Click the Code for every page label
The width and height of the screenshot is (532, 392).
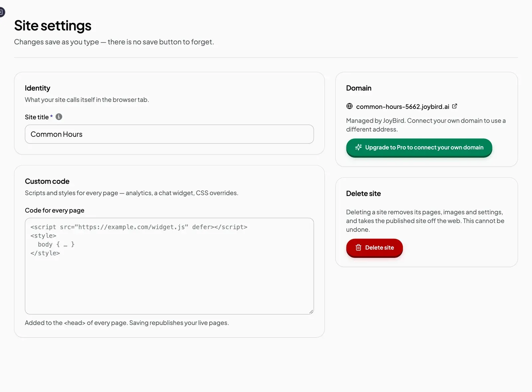55,210
